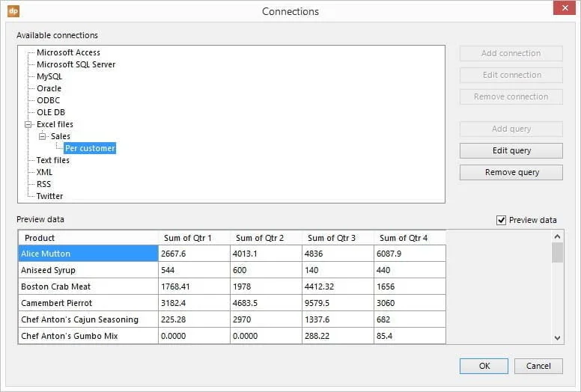
Task: Select Text files in the tree
Action: pos(52,160)
